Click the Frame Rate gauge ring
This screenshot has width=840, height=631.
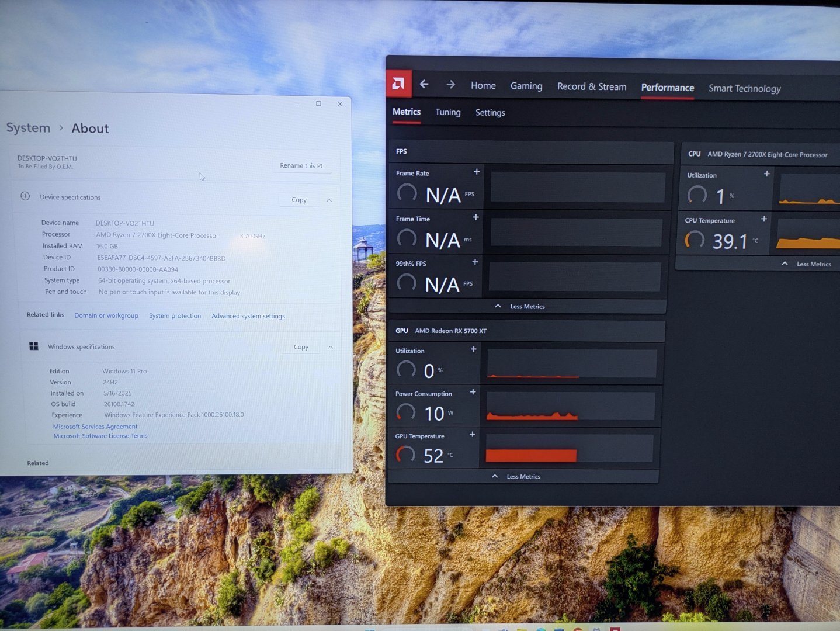[x=407, y=193]
